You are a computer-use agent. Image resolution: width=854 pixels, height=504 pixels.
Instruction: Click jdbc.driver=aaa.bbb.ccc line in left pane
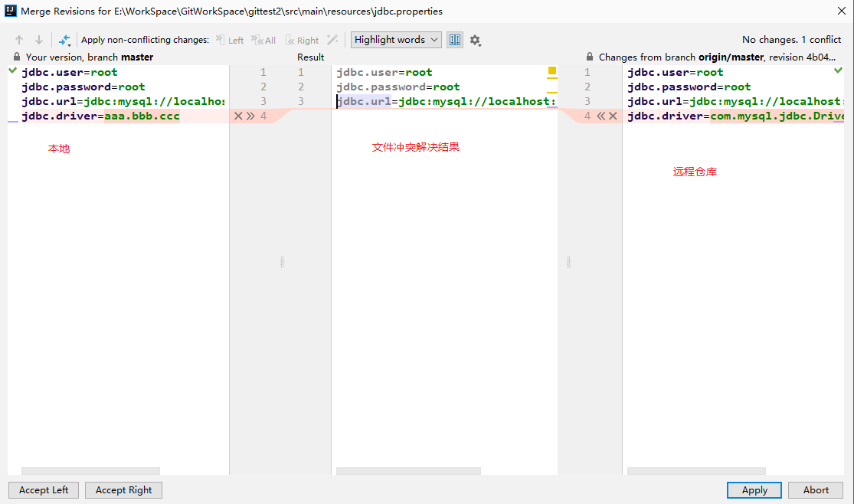pyautogui.click(x=101, y=116)
